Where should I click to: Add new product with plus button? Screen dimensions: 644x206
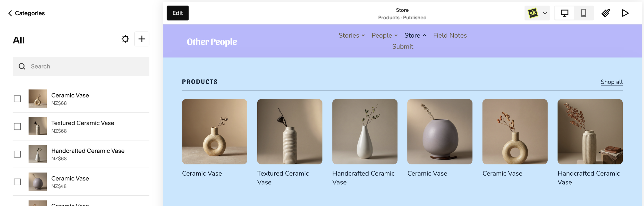(142, 39)
